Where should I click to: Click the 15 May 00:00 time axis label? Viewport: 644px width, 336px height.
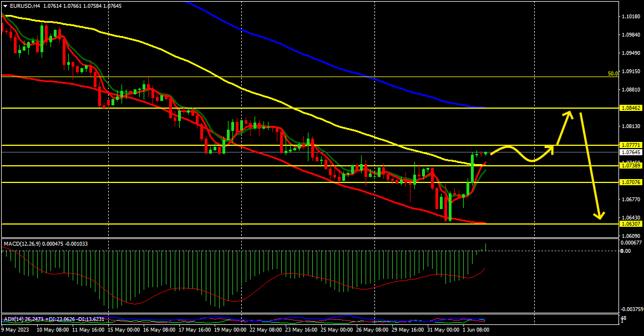tap(125, 329)
